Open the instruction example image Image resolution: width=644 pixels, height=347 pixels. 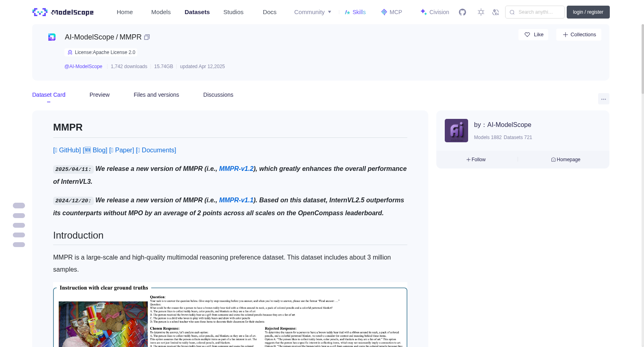[230, 315]
